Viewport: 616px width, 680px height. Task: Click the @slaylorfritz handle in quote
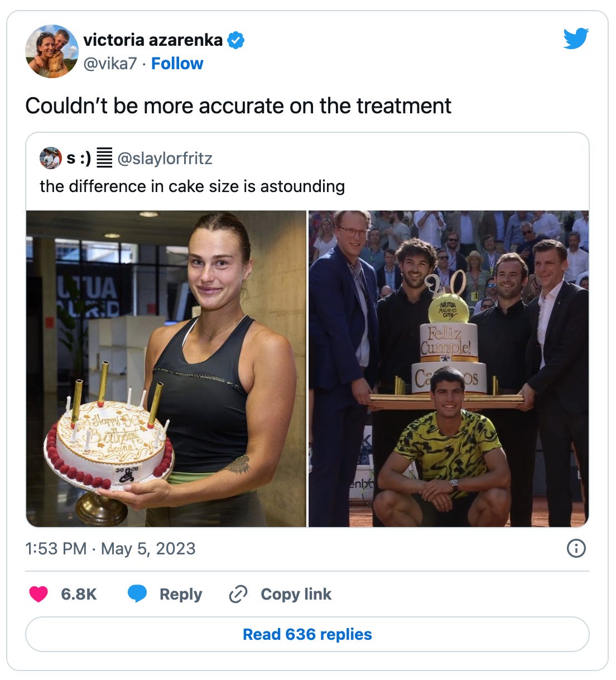pyautogui.click(x=165, y=159)
